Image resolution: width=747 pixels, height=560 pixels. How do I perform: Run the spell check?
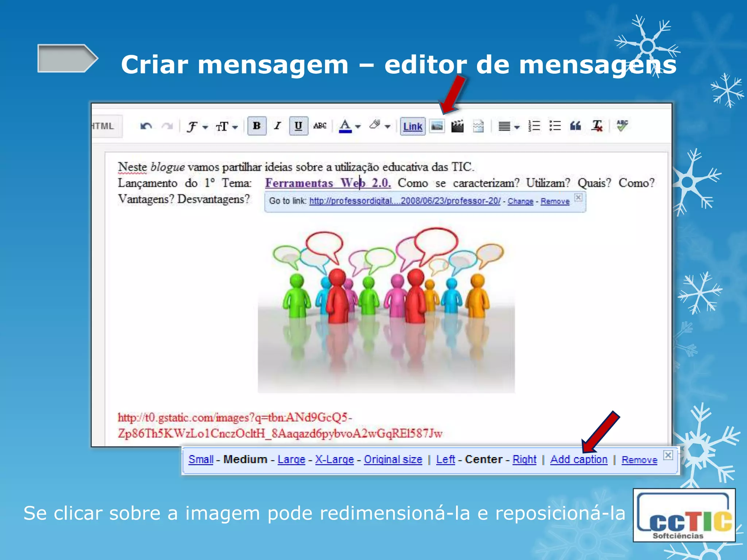coord(622,125)
